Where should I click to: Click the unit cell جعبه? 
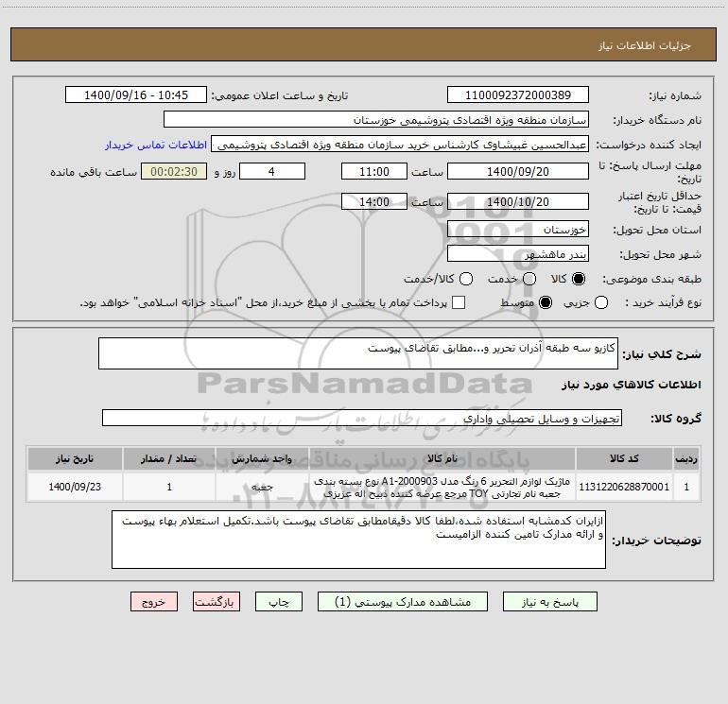click(262, 487)
